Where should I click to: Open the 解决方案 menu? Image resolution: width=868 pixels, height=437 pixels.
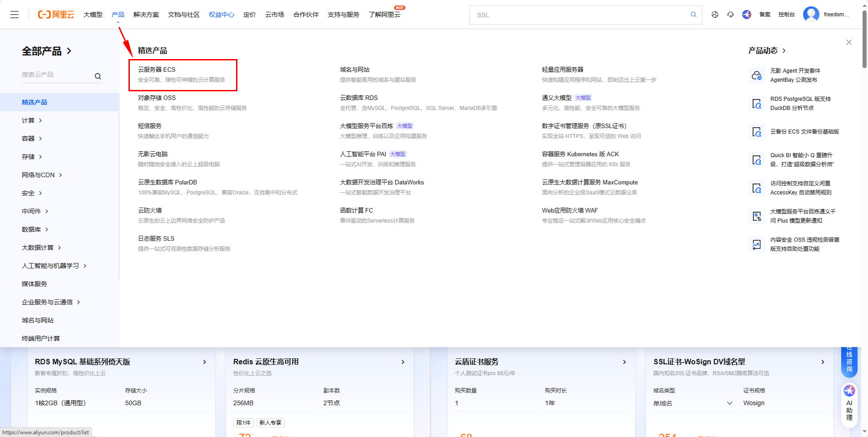pyautogui.click(x=146, y=15)
